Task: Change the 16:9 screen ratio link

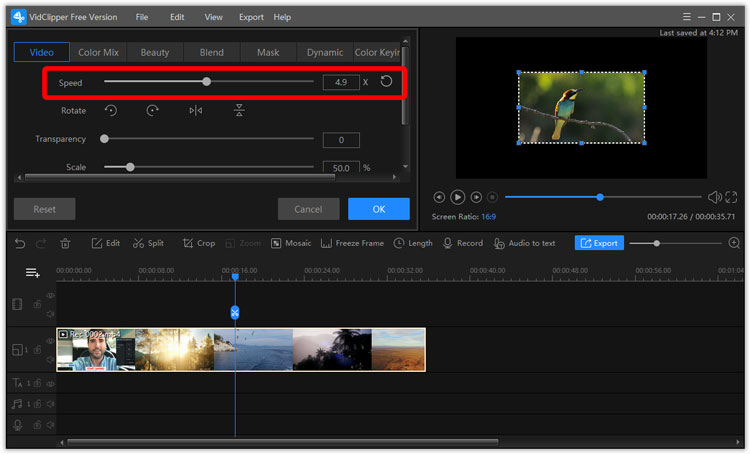Action: coord(488,217)
